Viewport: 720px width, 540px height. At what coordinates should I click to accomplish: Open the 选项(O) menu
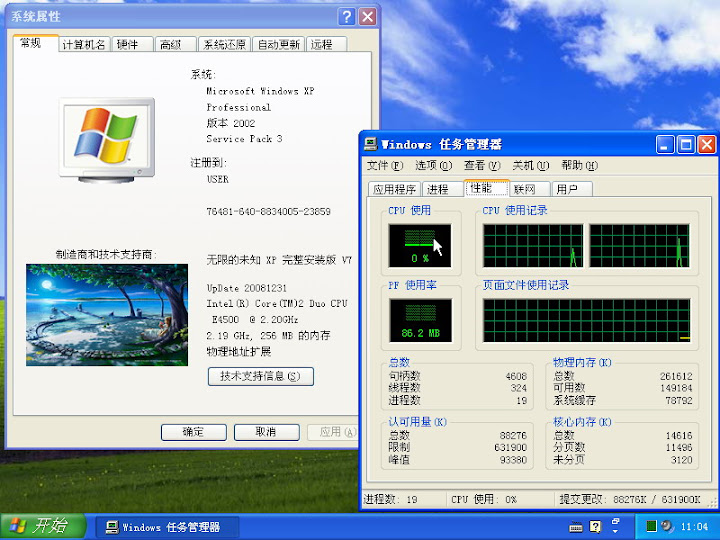click(x=433, y=165)
